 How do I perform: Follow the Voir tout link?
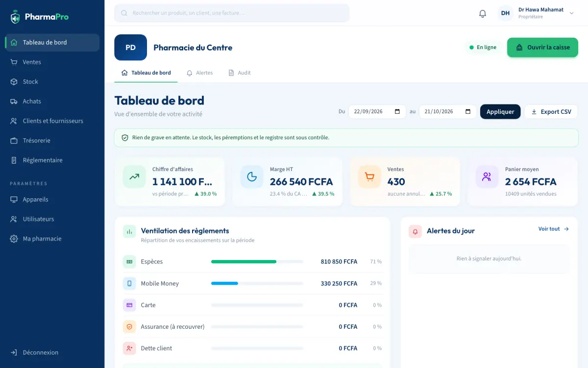tap(554, 229)
